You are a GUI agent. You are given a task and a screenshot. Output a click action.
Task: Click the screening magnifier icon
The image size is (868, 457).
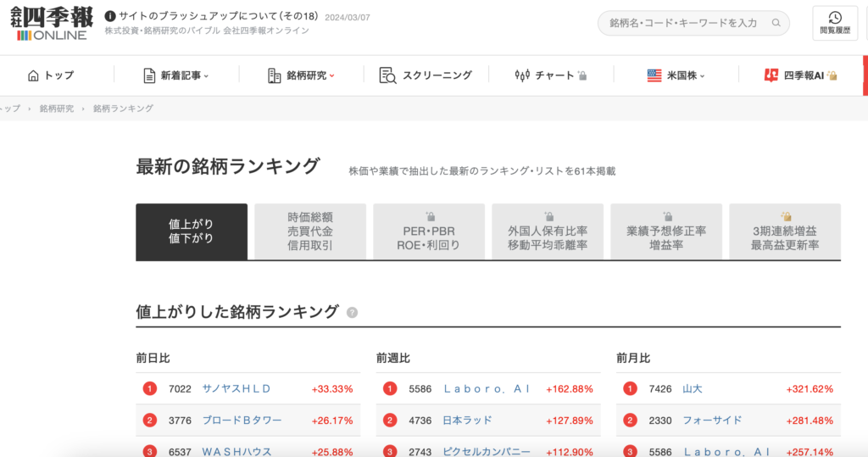(x=387, y=75)
